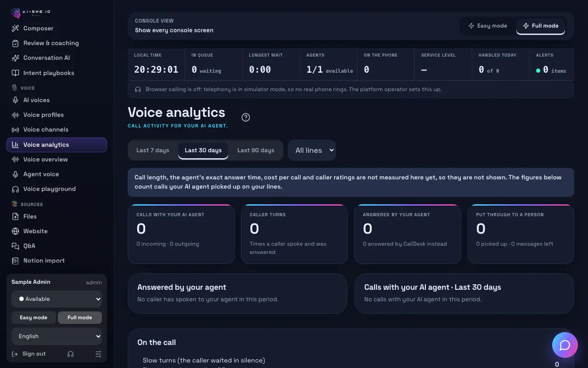Open help next to Voice analytics title
Viewport: 588px width, 368px height.
point(246,117)
